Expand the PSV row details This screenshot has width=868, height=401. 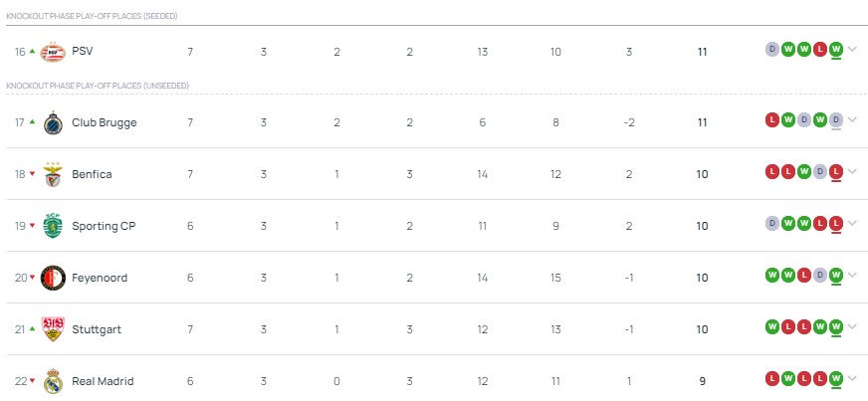853,49
